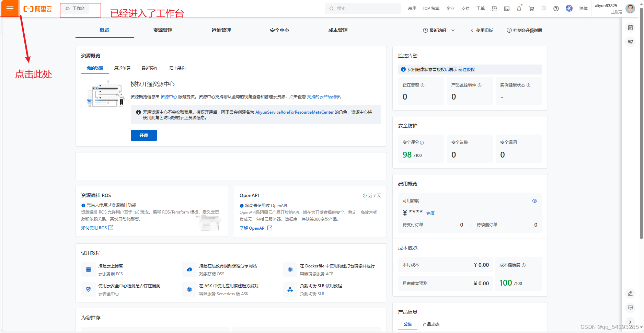Open 支持的云产品列表 link
Screen dimensions: 644x333
[323, 97]
